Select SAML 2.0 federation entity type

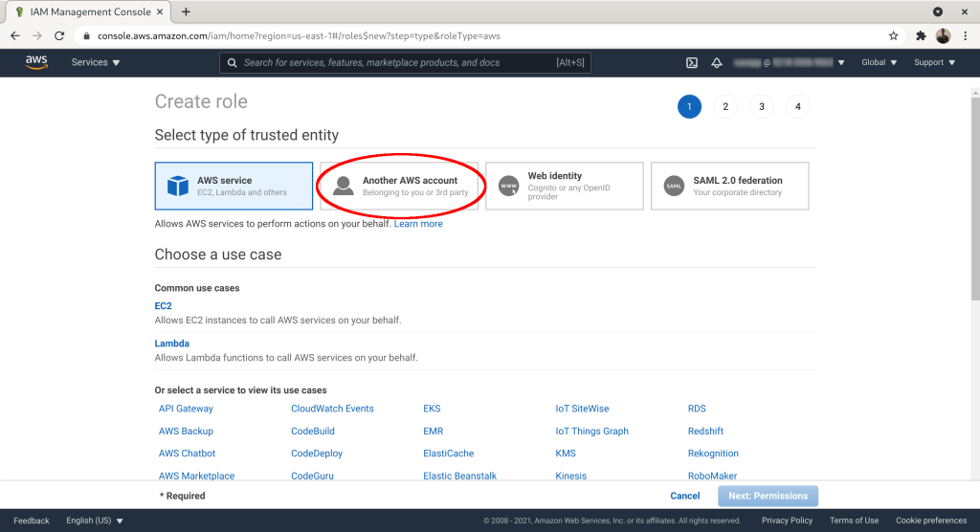tap(730, 186)
